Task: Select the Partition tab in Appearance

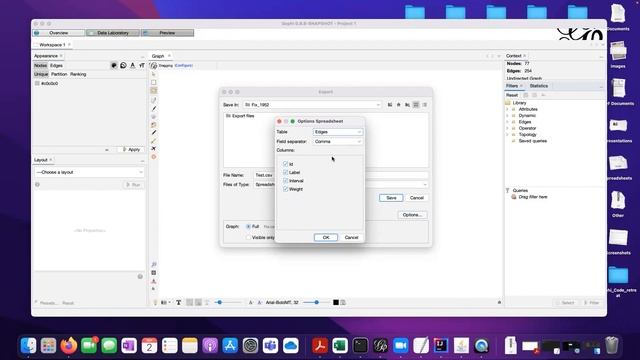Action: (59, 74)
